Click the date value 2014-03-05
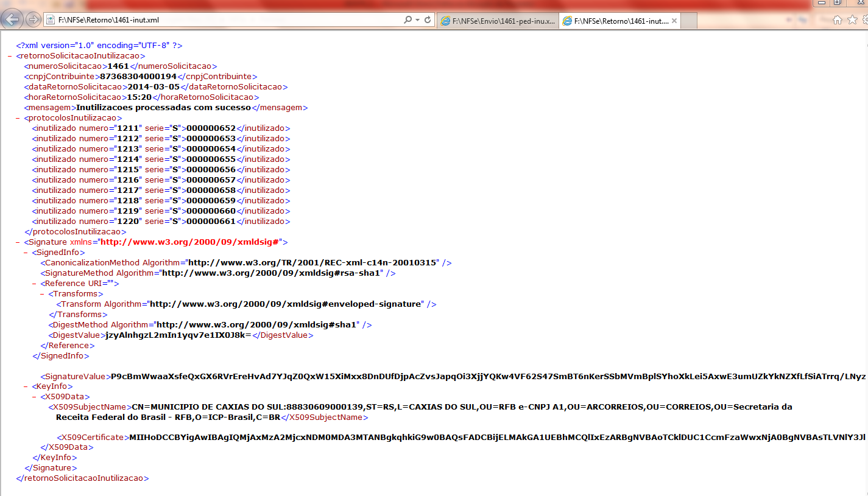 [153, 87]
